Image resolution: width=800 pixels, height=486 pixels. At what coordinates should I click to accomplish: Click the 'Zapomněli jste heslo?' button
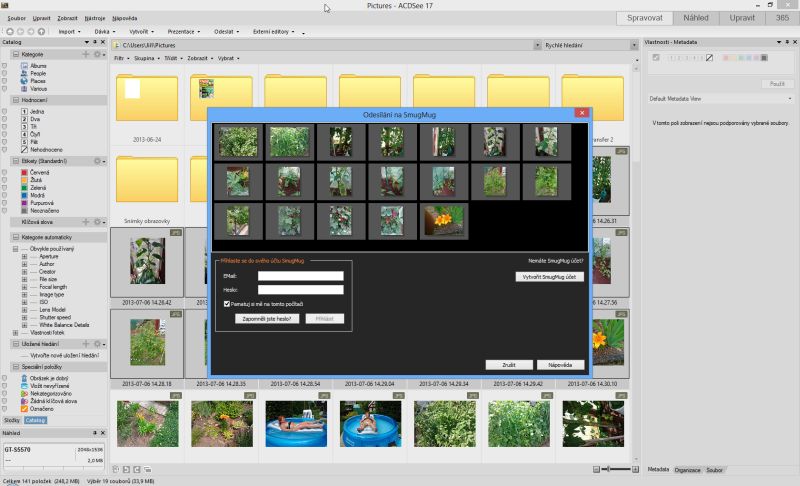(x=267, y=319)
